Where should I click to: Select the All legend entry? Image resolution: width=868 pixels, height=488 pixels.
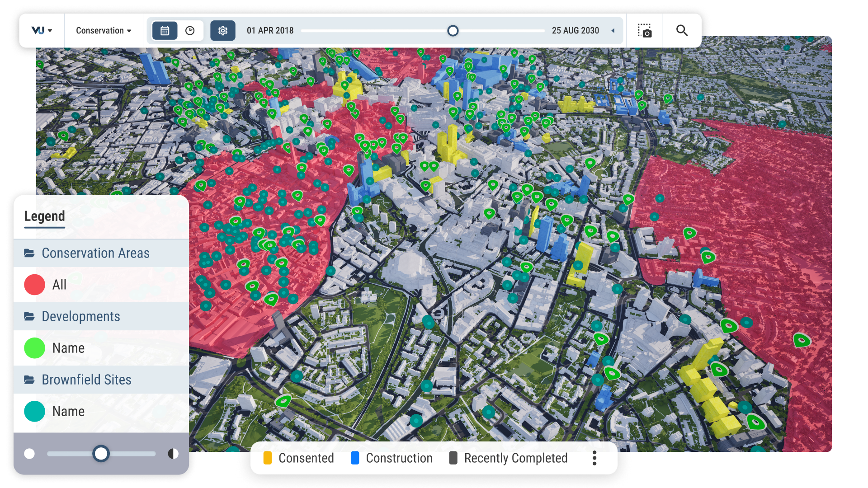point(101,285)
